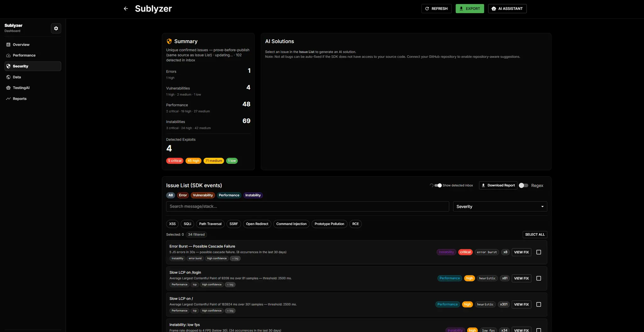Click the SELECT ALL button
Screen dimensions: 644x332
coord(535,235)
